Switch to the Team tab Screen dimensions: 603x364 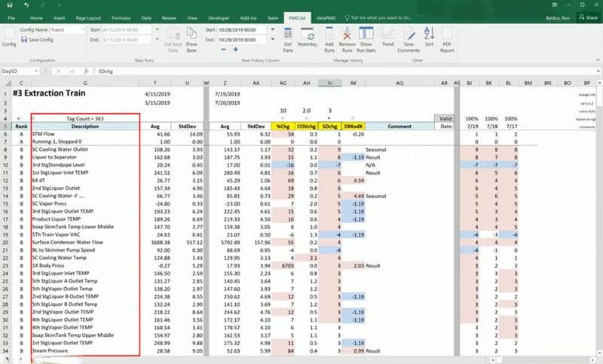(273, 18)
